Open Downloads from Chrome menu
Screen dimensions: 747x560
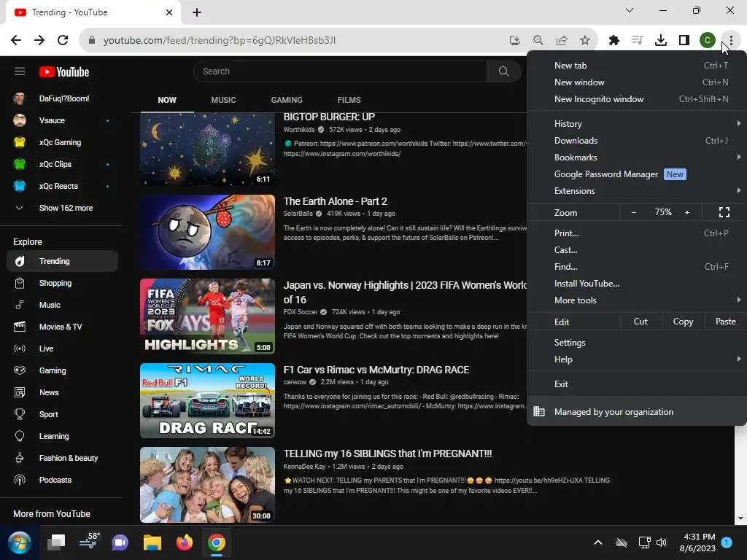point(637,141)
